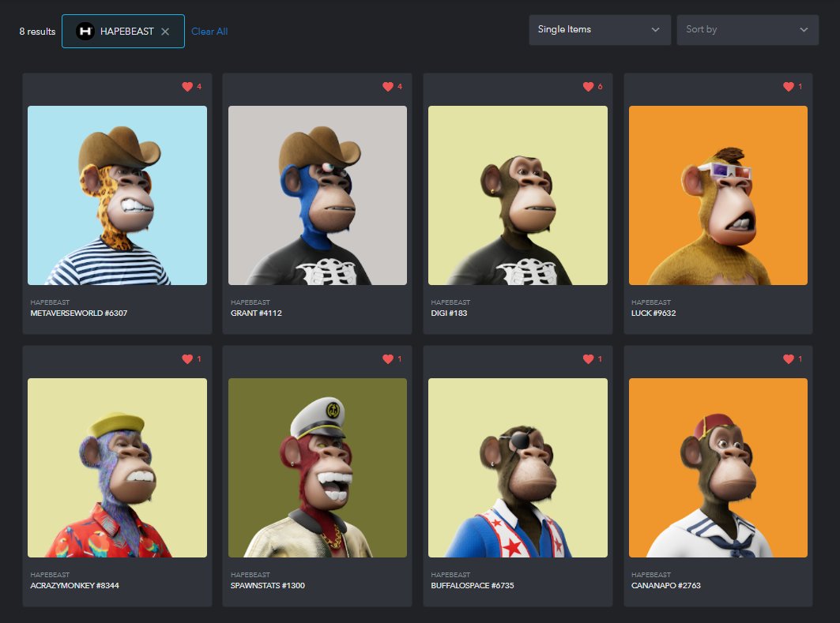Open the METAVERSEWORLD #6307 title link

click(x=79, y=313)
